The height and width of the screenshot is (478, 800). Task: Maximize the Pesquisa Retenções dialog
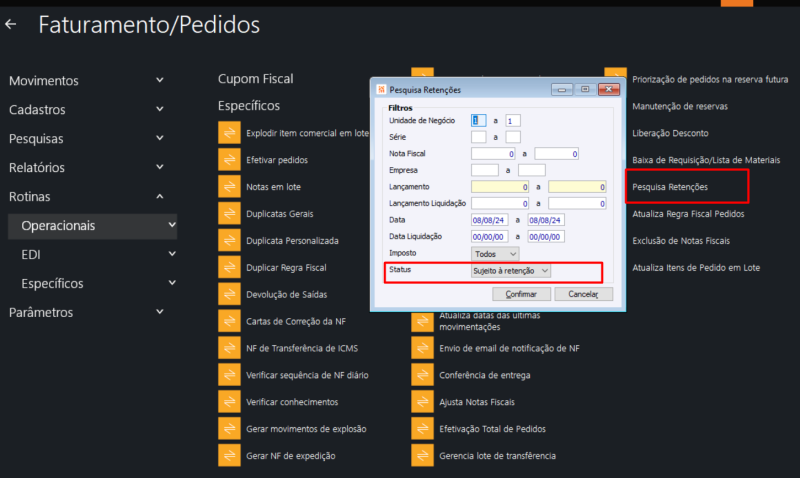tap(585, 89)
